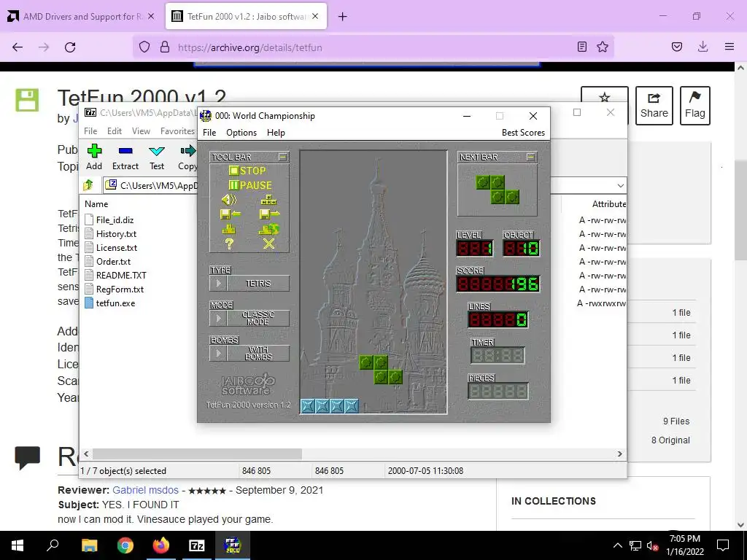747x560 pixels.
Task: Click the WITH BOMBS button
Action: coord(258,354)
